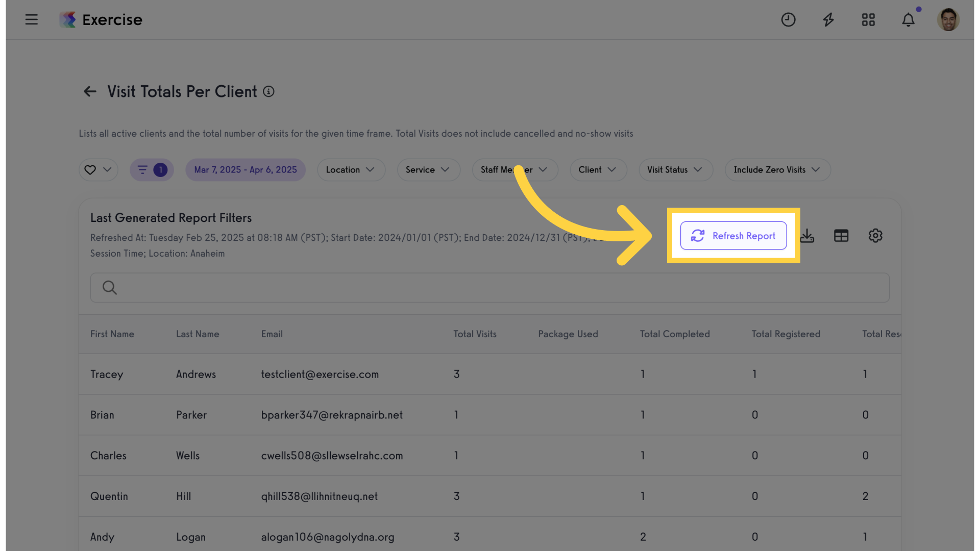The image size is (980, 551).
Task: Open the recent activity clock icon
Action: [x=788, y=19]
